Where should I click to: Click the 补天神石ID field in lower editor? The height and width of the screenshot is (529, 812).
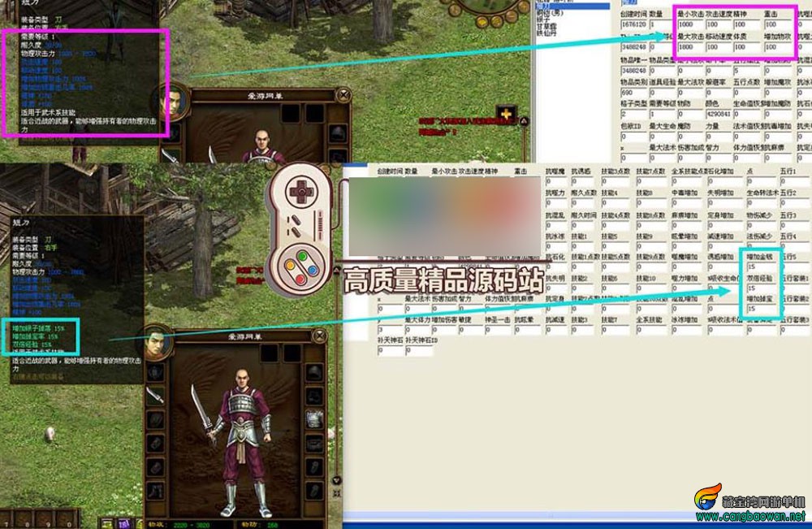pos(418,351)
